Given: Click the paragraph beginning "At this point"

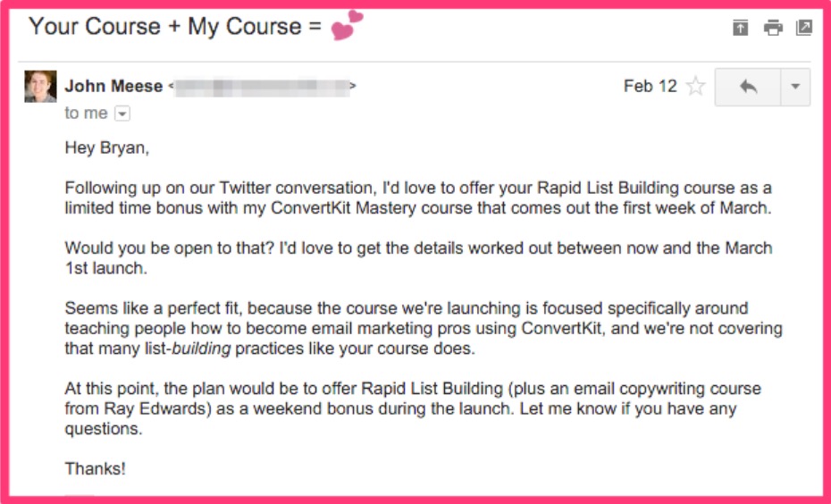Looking at the screenshot, I should pyautogui.click(x=413, y=408).
